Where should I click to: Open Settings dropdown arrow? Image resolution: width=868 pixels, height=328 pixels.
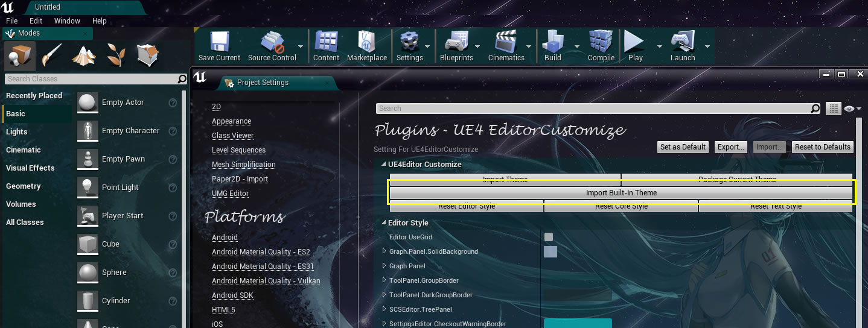pyautogui.click(x=427, y=46)
